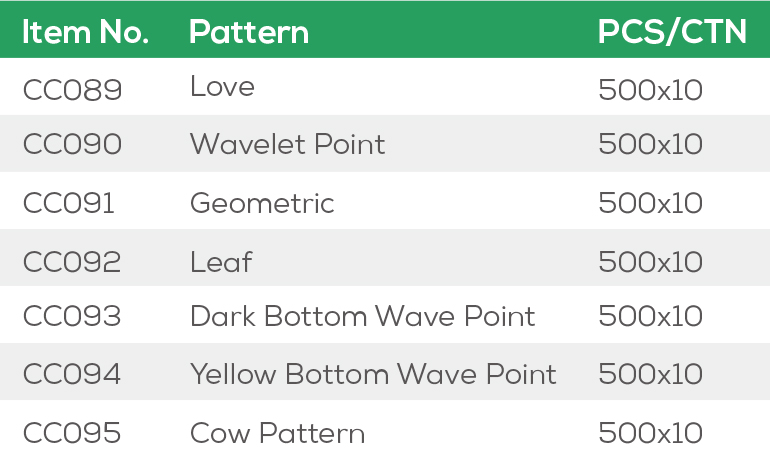Select the Love pattern cell
This screenshot has height=457, width=770.
point(222,87)
